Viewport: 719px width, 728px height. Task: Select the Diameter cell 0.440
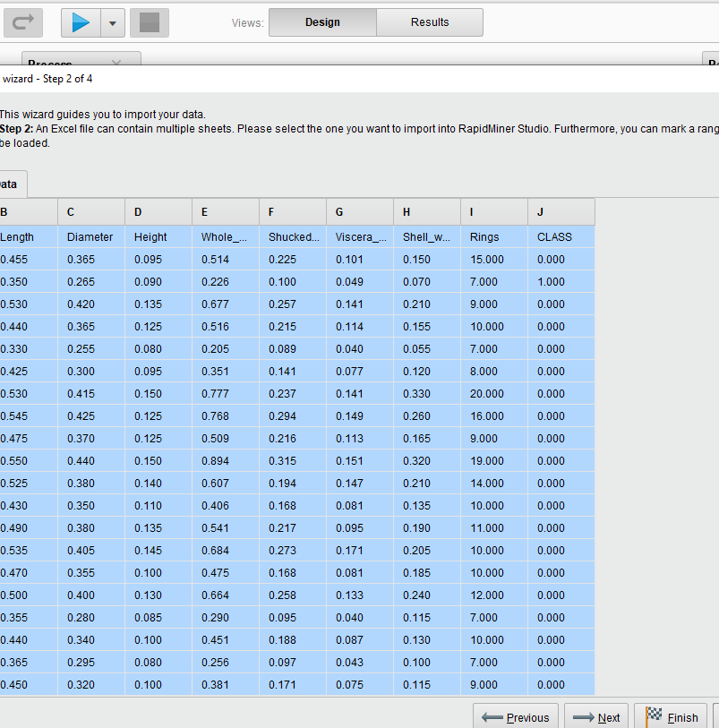click(91, 461)
